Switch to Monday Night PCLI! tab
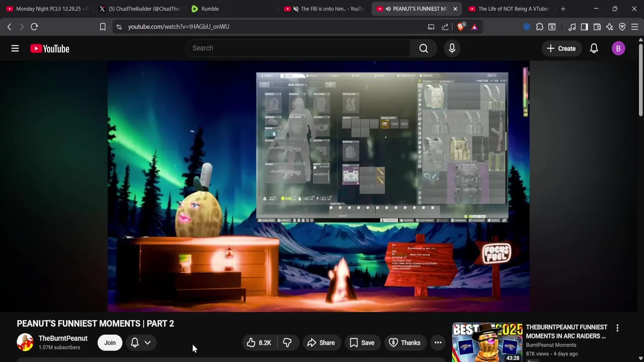This screenshot has height=362, width=644. [x=46, y=9]
